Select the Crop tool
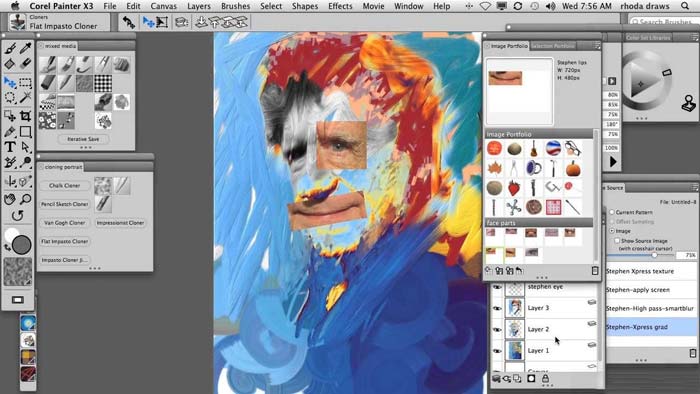This screenshot has width=700, height=394. click(x=25, y=116)
